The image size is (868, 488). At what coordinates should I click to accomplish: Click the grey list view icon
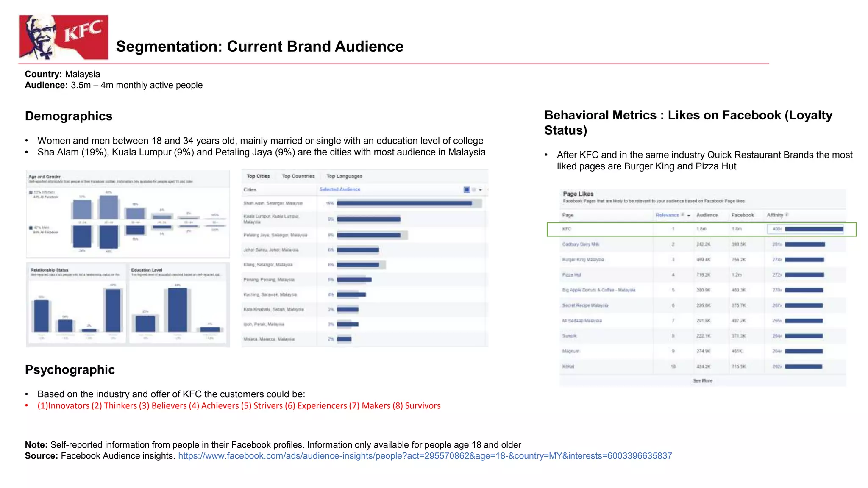(x=474, y=190)
